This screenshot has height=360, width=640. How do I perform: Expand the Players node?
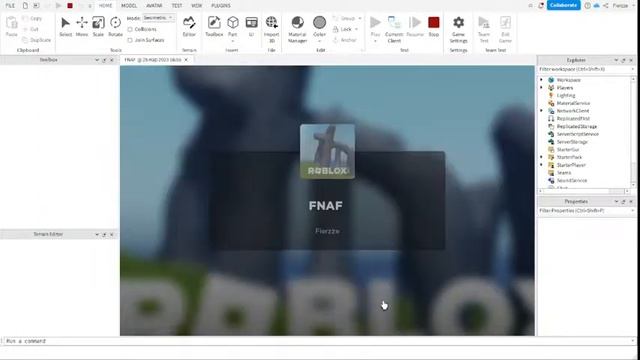pos(542,88)
